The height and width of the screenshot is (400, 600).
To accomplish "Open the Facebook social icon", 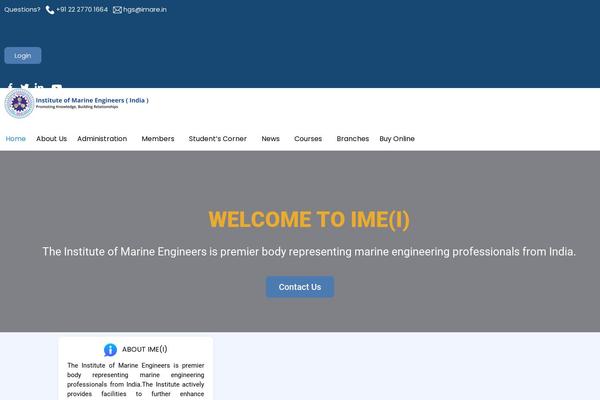I will [x=10, y=86].
